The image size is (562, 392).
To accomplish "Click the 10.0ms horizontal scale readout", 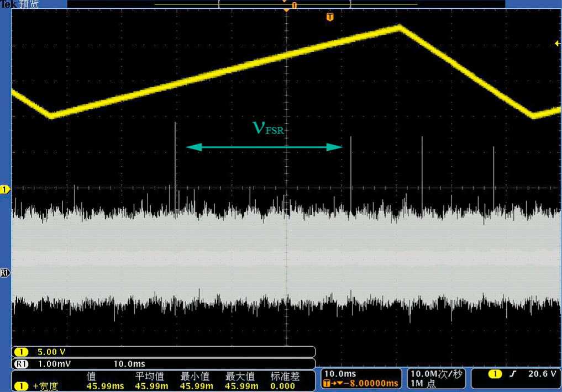I will point(337,374).
